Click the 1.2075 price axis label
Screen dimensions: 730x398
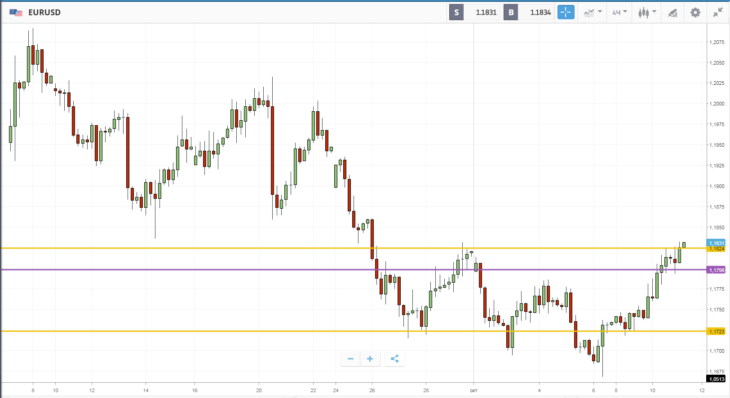tap(717, 42)
